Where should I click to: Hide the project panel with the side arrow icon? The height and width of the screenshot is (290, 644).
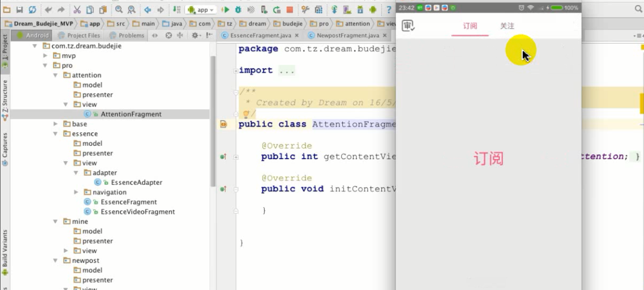[209, 35]
